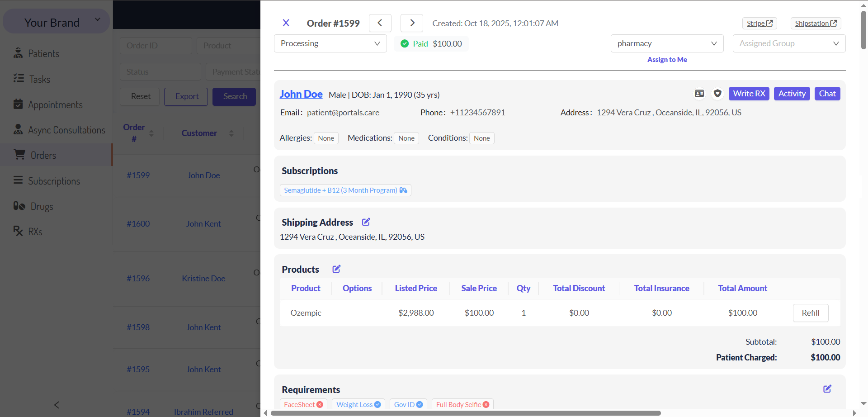Navigate to Async Consultations in sidebar
The width and height of the screenshot is (868, 417).
point(66,130)
